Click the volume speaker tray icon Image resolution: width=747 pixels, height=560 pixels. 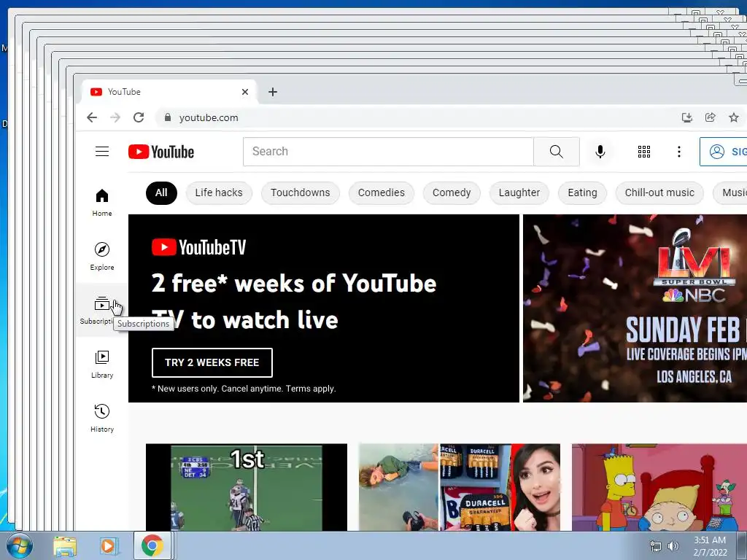coord(673,545)
